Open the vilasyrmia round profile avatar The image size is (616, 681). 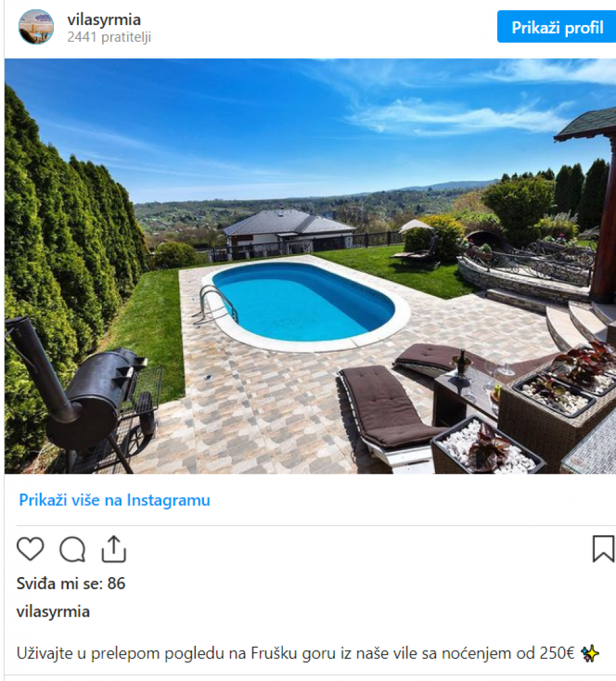point(36,26)
